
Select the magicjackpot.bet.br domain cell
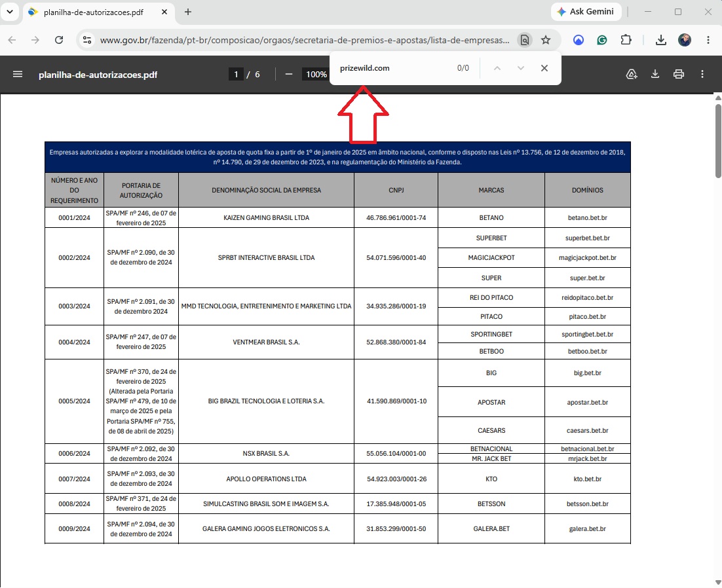[x=587, y=257]
